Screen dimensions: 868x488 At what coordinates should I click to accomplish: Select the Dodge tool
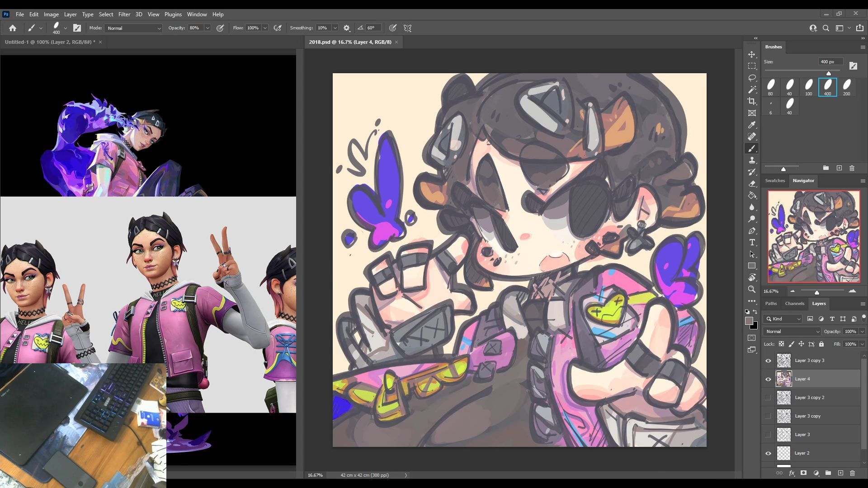[x=752, y=219]
